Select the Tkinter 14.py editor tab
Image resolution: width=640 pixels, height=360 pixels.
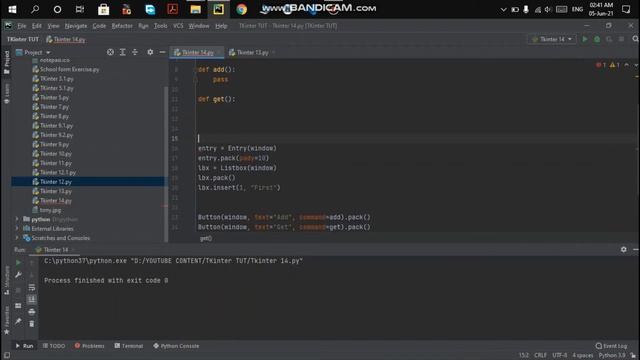tap(197, 52)
